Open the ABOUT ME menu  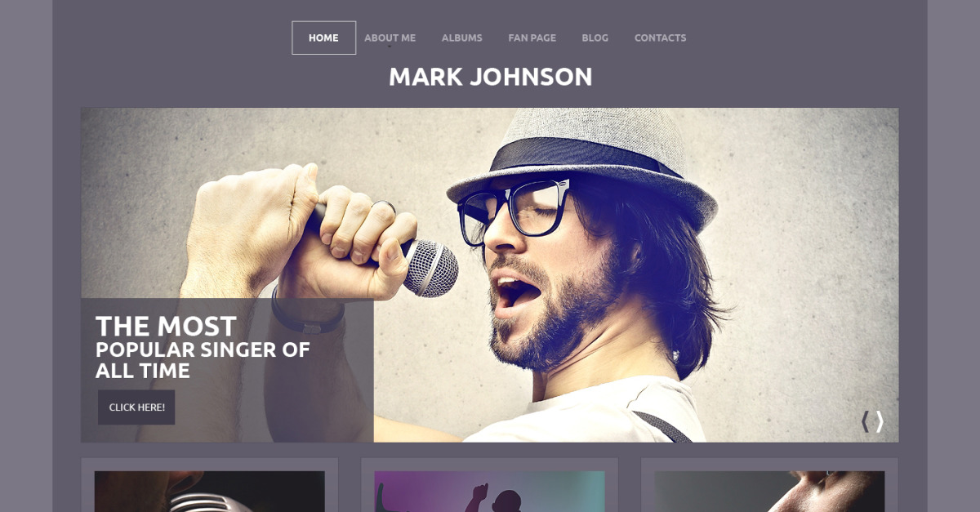pos(390,38)
